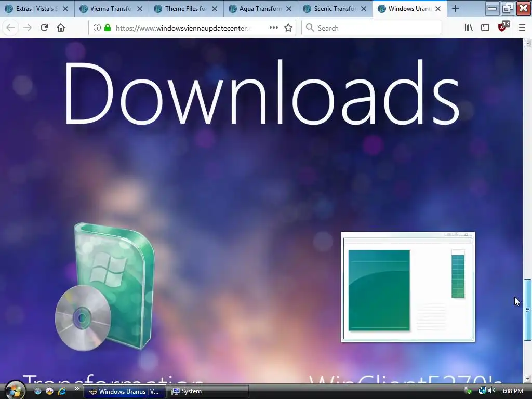
Task: Open the network tray icon
Action: tap(482, 391)
